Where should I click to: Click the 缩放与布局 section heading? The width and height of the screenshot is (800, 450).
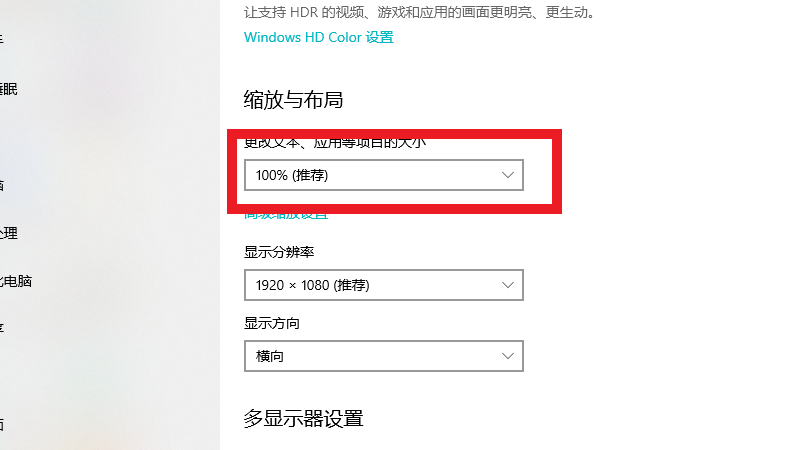tap(294, 99)
